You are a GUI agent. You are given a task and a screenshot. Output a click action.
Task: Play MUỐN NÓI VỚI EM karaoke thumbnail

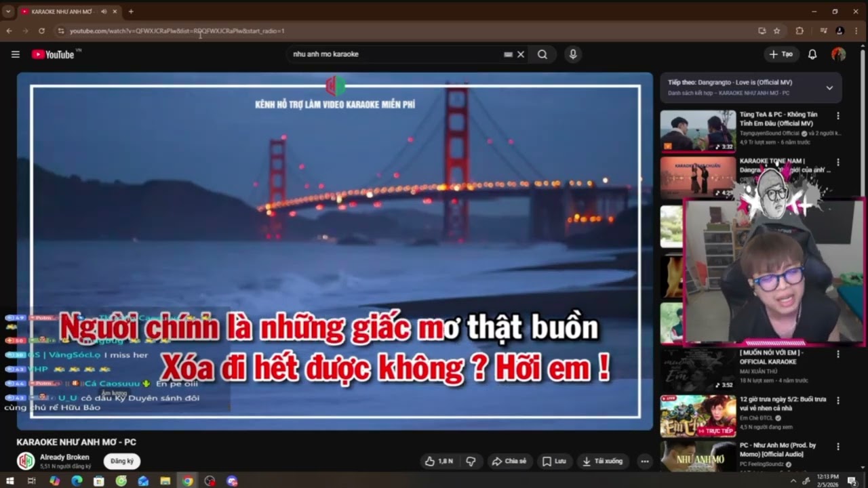click(698, 370)
